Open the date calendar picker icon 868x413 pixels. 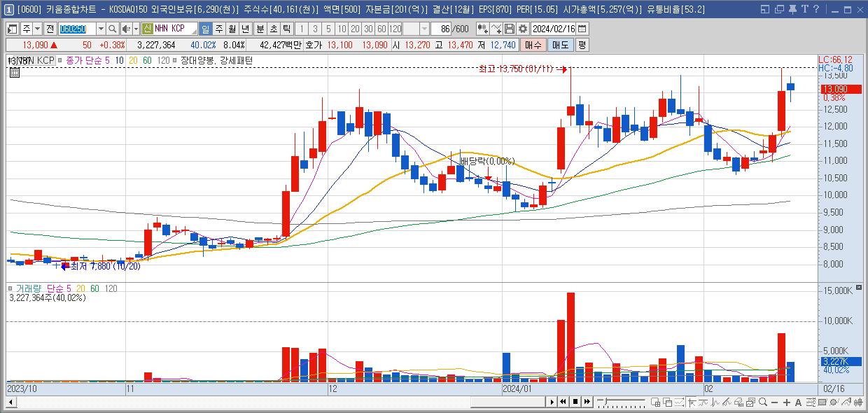[582, 29]
